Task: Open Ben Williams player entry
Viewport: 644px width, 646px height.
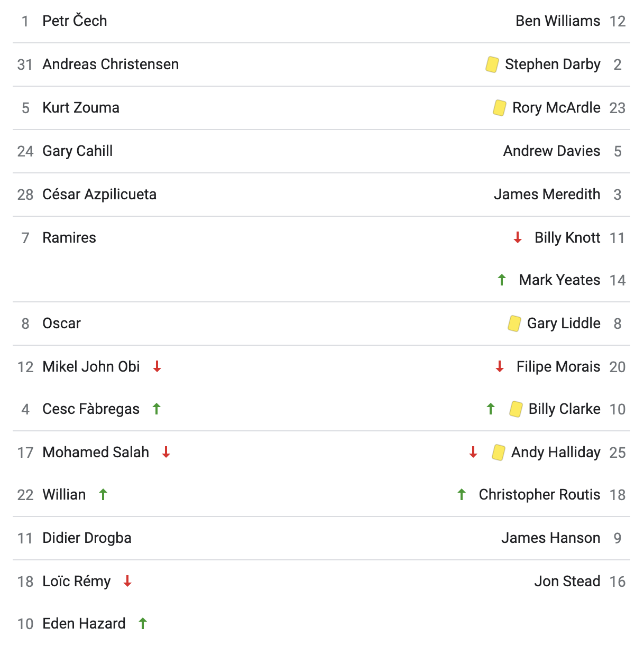Action: click(558, 21)
